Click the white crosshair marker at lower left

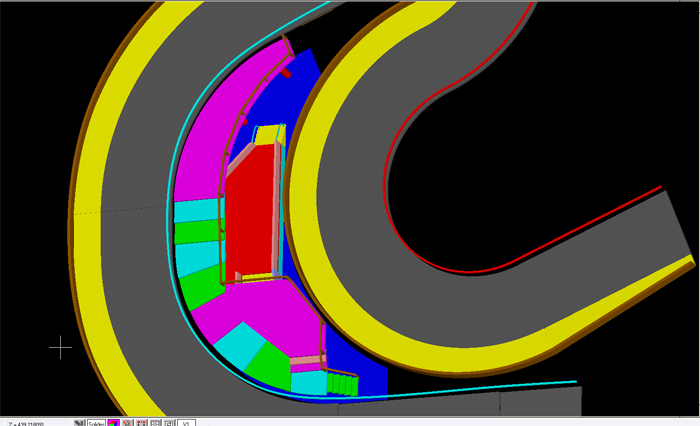tap(61, 347)
